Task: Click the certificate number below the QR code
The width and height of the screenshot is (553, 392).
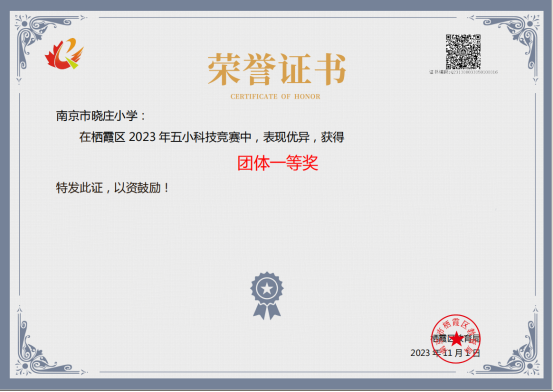Action: point(463,72)
